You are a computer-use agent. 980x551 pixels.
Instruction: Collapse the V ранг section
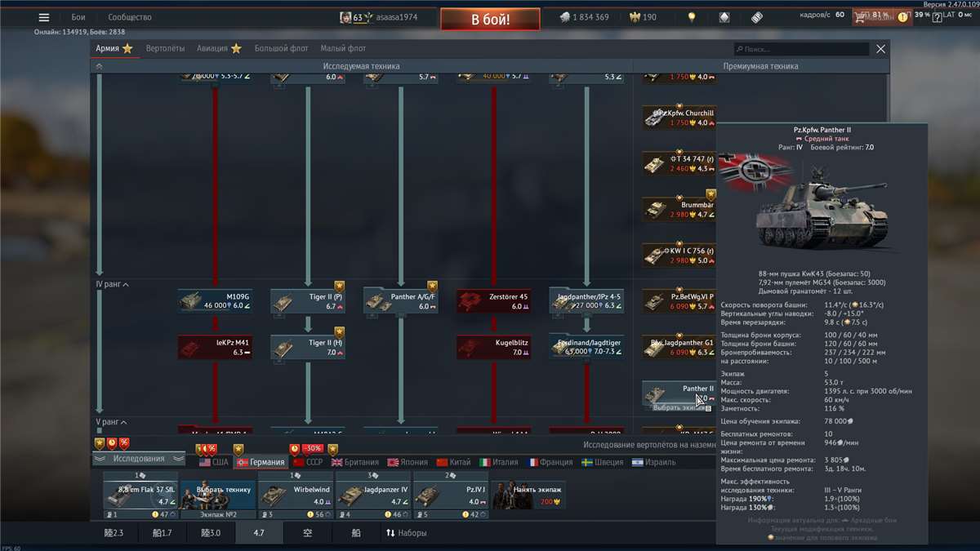click(x=110, y=422)
